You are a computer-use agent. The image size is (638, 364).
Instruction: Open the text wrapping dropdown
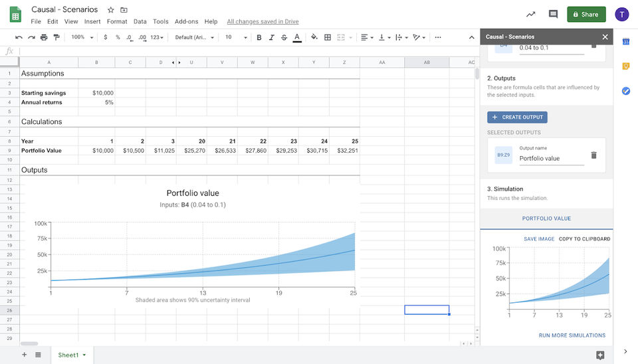click(x=401, y=37)
